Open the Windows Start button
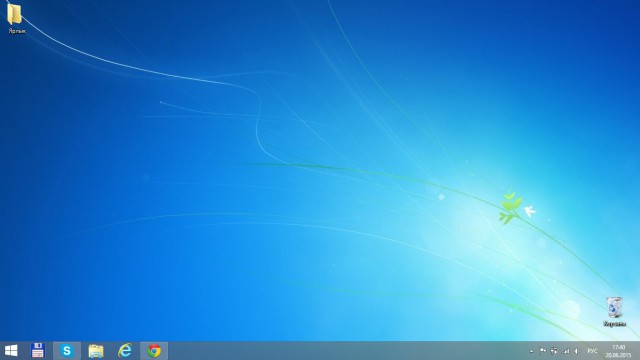Screen dimensions: 640x360 pos(11,351)
